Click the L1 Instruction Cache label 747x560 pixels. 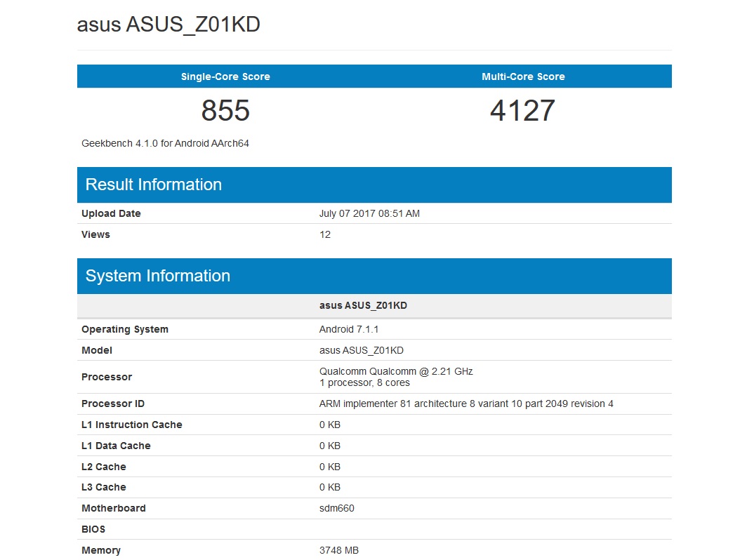tap(132, 425)
